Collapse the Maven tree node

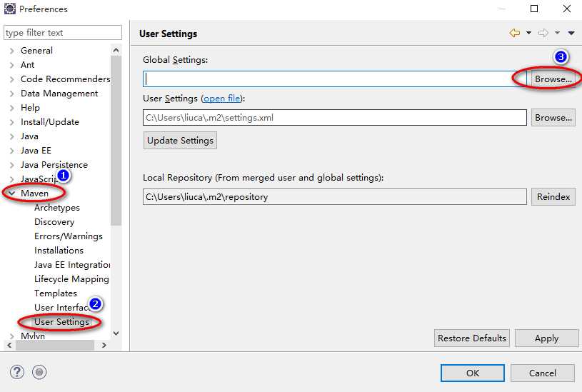(12, 194)
